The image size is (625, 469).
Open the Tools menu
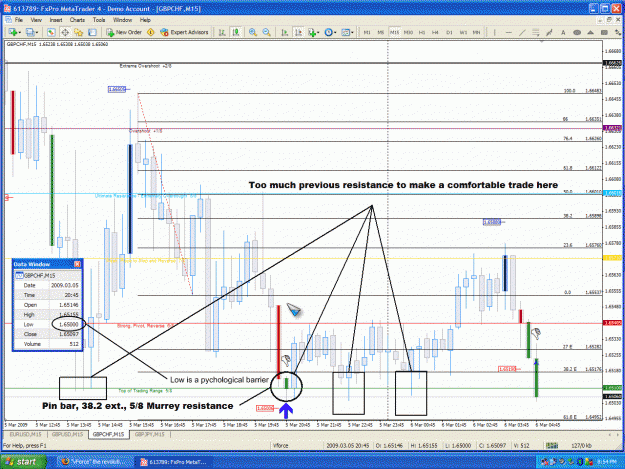click(x=99, y=20)
